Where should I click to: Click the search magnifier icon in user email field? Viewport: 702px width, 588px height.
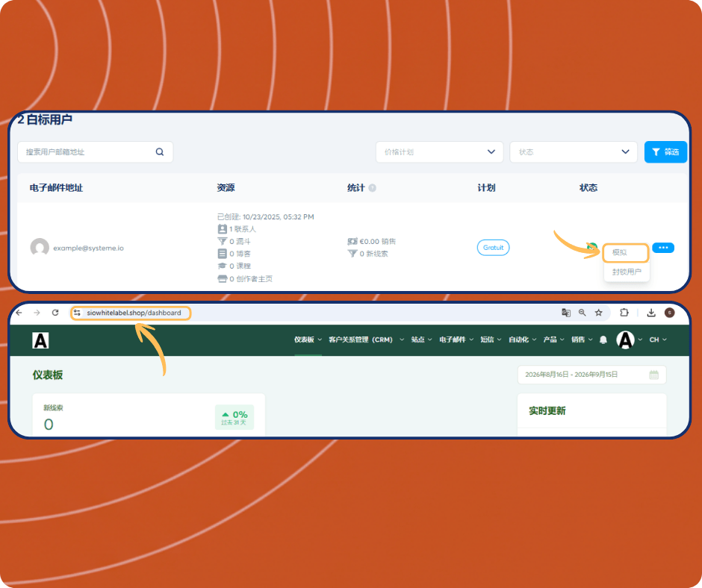point(159,152)
